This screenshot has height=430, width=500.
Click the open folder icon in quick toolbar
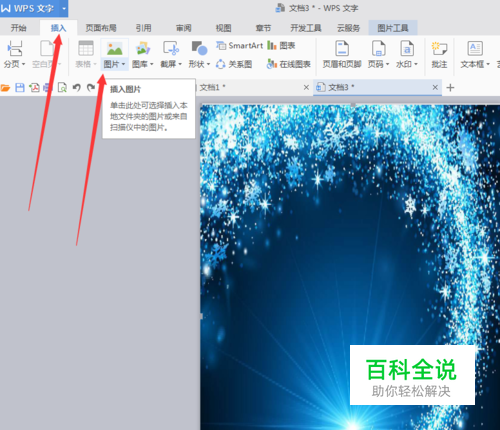5,88
